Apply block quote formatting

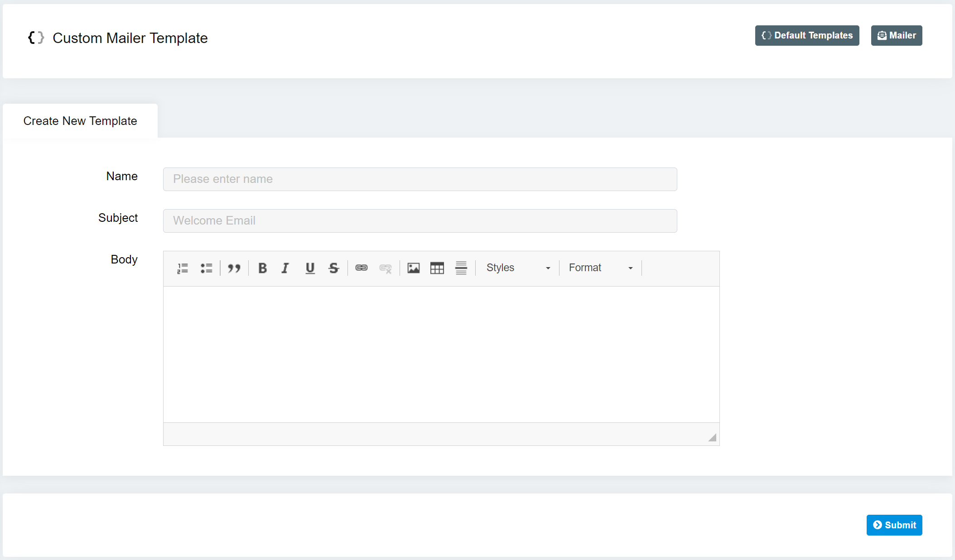[x=234, y=268]
